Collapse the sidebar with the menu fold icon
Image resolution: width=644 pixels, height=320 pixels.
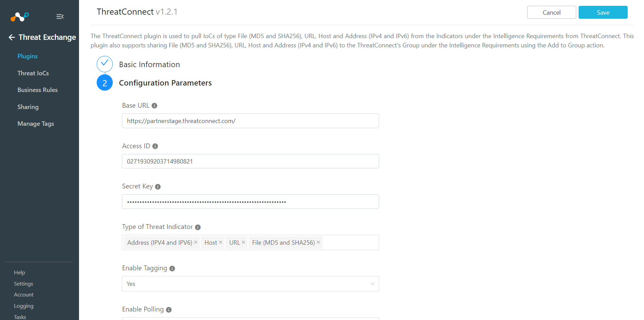pyautogui.click(x=60, y=16)
